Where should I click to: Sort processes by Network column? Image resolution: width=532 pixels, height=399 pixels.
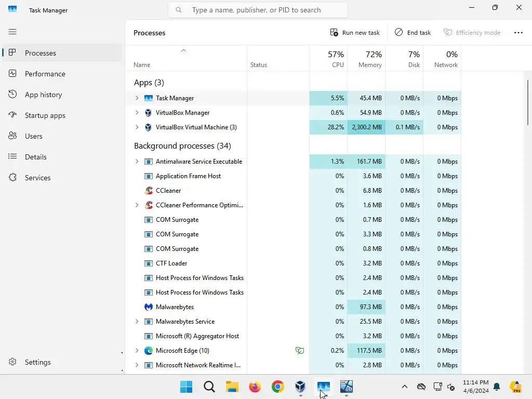442,58
